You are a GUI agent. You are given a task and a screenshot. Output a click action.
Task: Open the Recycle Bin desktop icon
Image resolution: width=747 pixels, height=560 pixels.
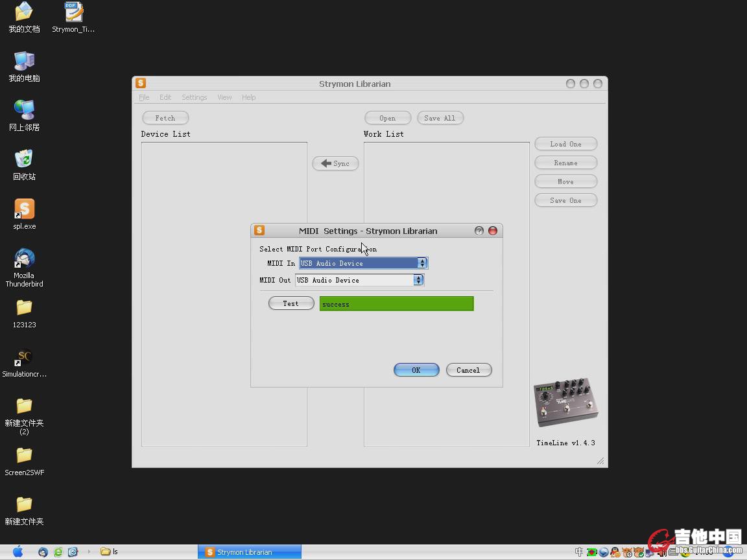tap(24, 159)
